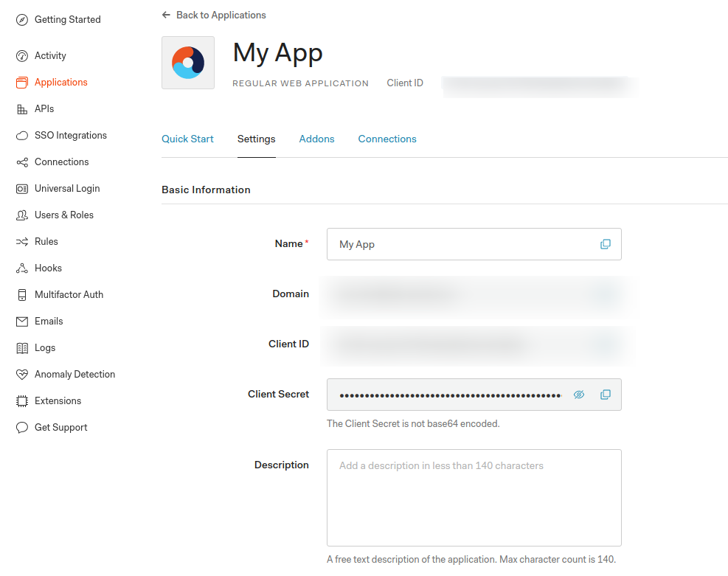This screenshot has width=728, height=576.
Task: Copy the Name field value
Action: click(x=605, y=244)
